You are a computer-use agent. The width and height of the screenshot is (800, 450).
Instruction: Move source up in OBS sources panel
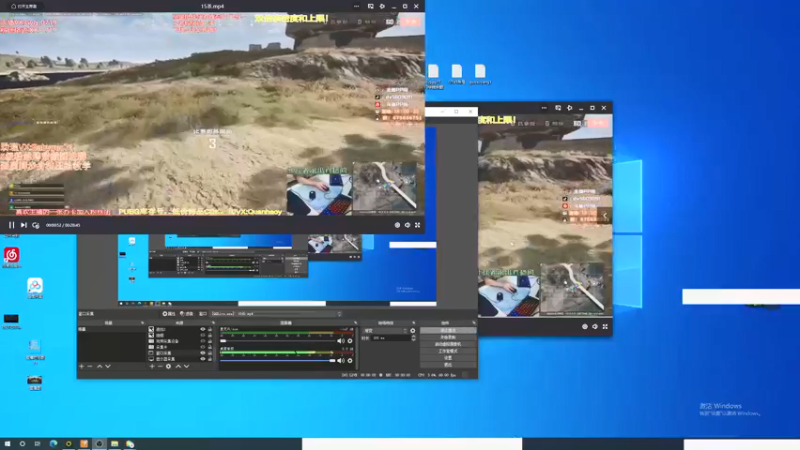click(x=178, y=366)
